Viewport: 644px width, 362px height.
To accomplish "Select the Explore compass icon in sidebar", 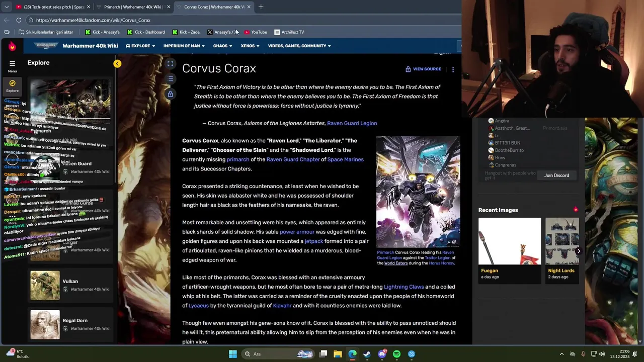I will coord(12,85).
